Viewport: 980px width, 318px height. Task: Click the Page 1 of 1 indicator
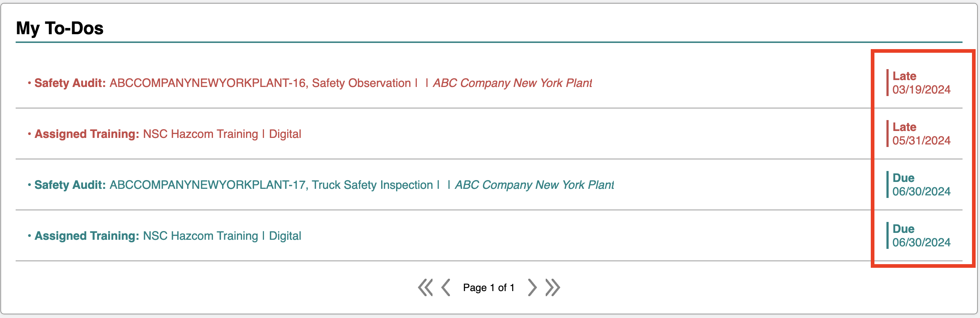[x=489, y=287]
